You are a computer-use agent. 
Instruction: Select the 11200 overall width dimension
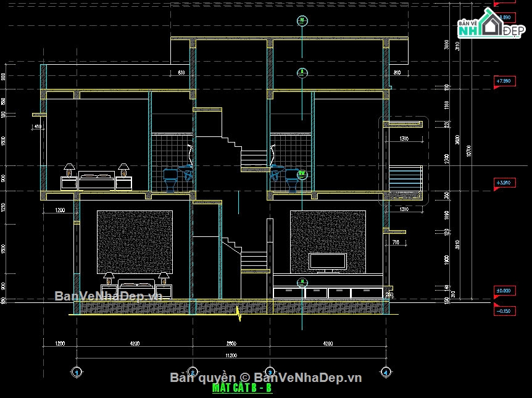230,355
